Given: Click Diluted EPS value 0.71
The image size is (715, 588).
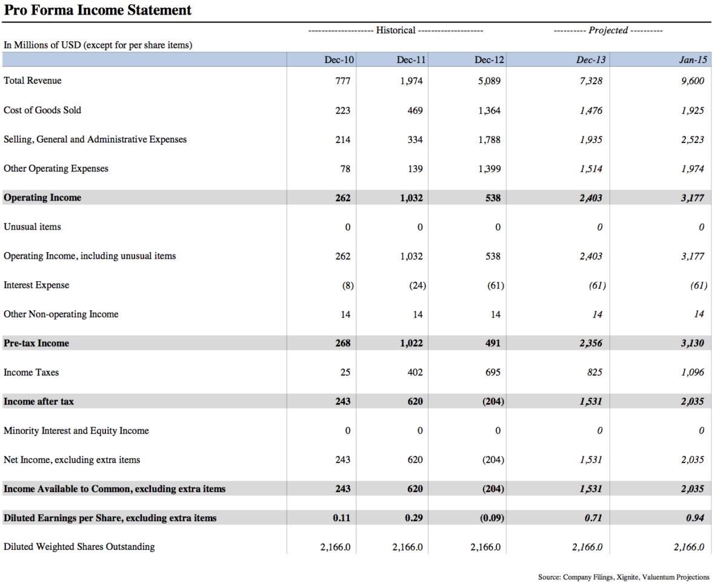Looking at the screenshot, I should coord(593,518).
